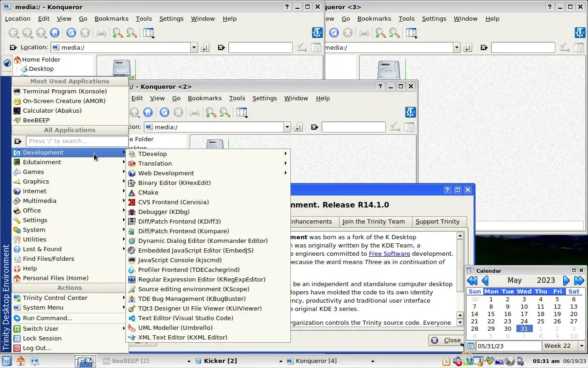Screen dimensions: 588x368
Task: Click Reload icon in the Konqueror <3> toolbar
Action: (x=334, y=33)
